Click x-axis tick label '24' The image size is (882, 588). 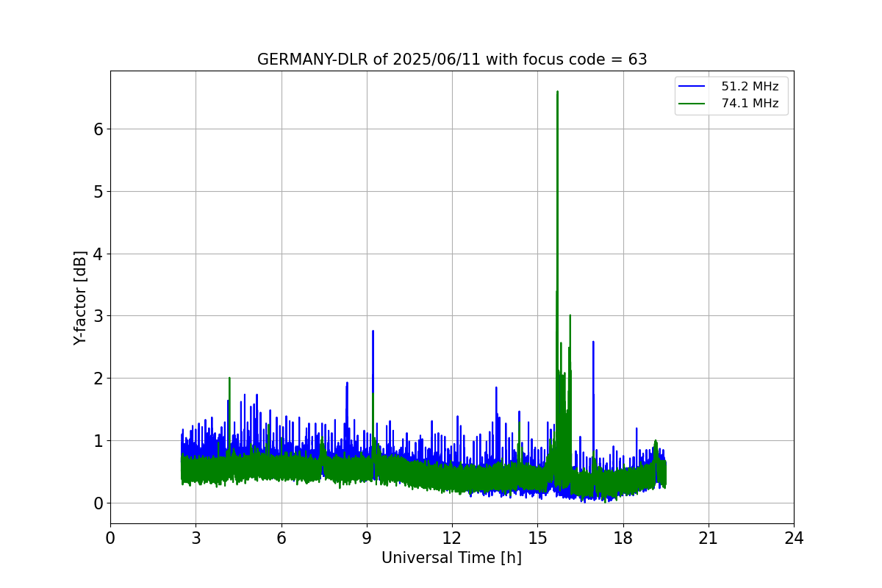(794, 538)
